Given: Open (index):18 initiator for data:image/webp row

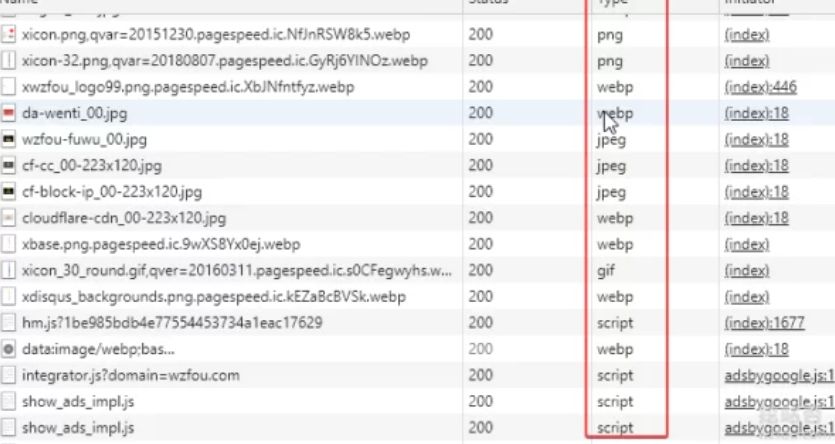Looking at the screenshot, I should (x=756, y=349).
